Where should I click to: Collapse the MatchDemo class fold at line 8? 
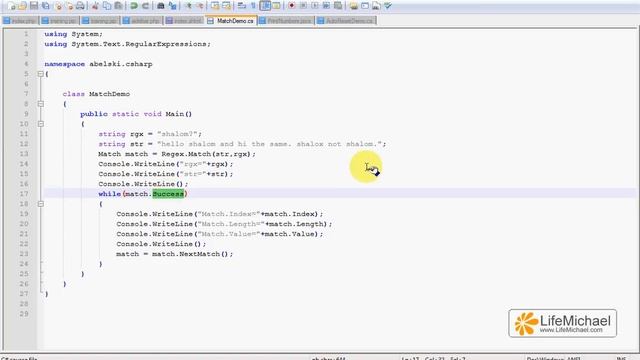[40, 104]
